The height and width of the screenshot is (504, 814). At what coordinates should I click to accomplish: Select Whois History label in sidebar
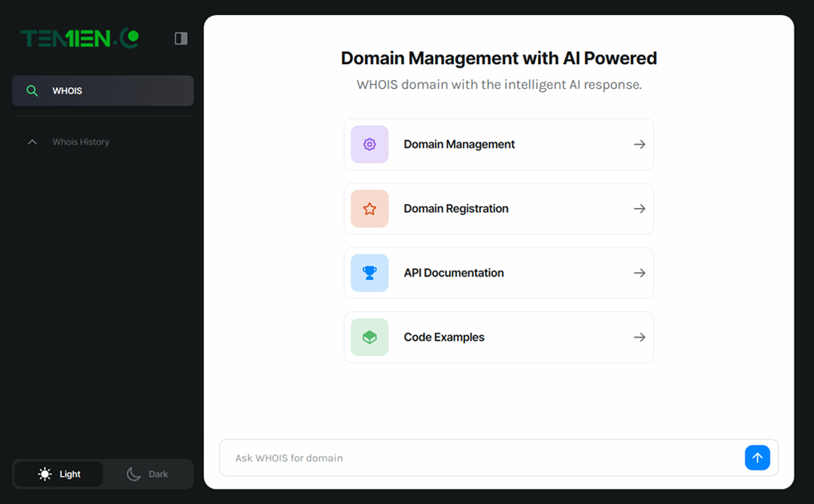click(81, 142)
